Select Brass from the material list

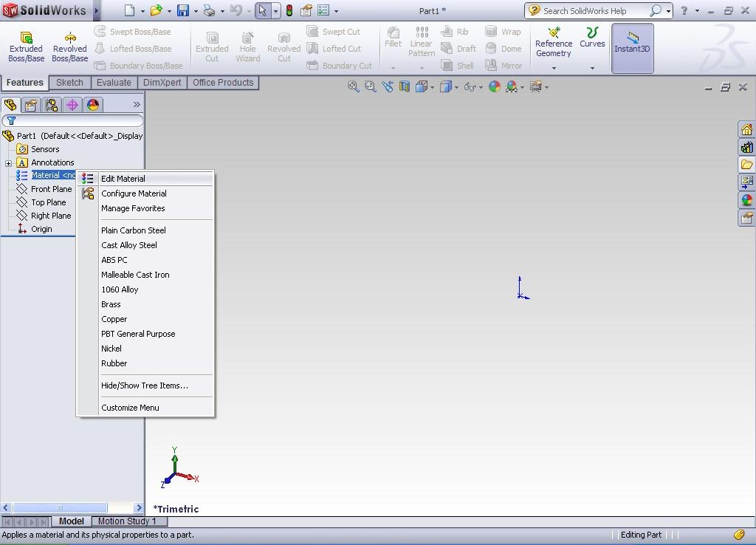point(111,304)
